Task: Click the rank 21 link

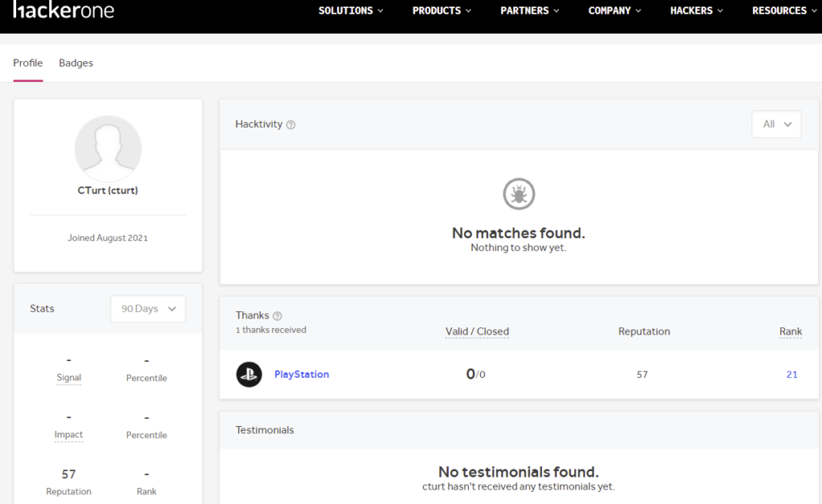Action: point(791,375)
